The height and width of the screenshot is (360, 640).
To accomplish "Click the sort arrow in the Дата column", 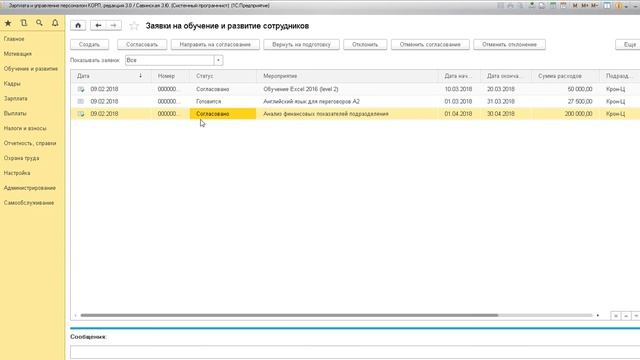I will [140, 76].
